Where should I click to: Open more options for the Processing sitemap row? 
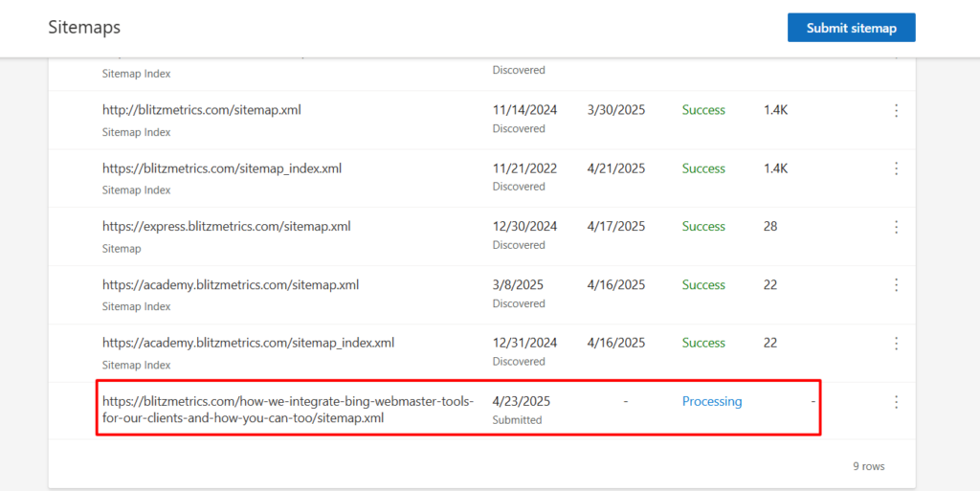[896, 402]
